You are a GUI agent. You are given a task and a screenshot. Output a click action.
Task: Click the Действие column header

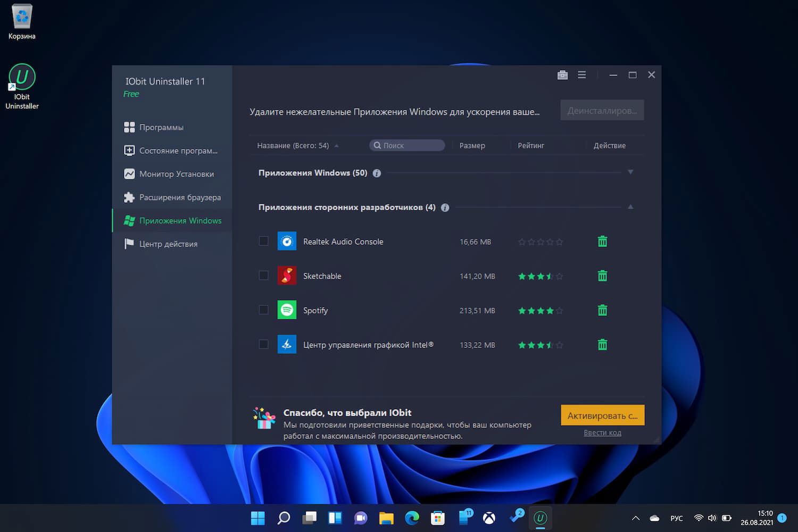click(x=610, y=146)
